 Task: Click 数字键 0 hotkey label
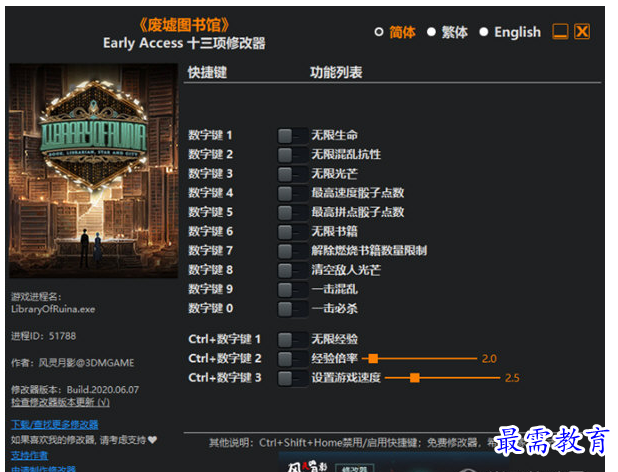[210, 308]
